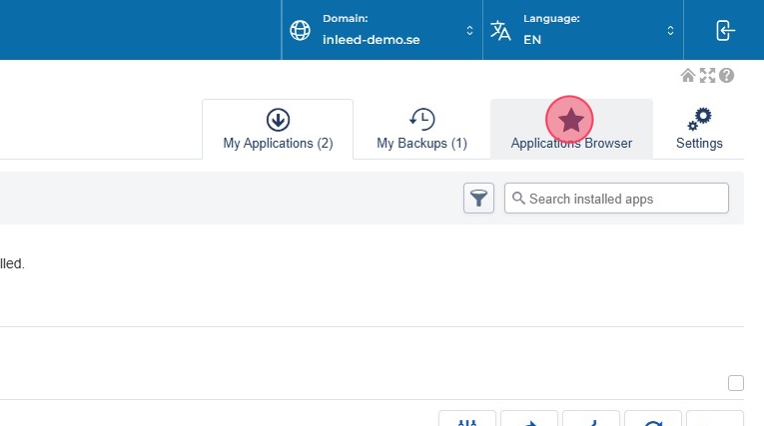Switch to the My Backups (1) tab
Screen dimensions: 764x426
point(421,143)
